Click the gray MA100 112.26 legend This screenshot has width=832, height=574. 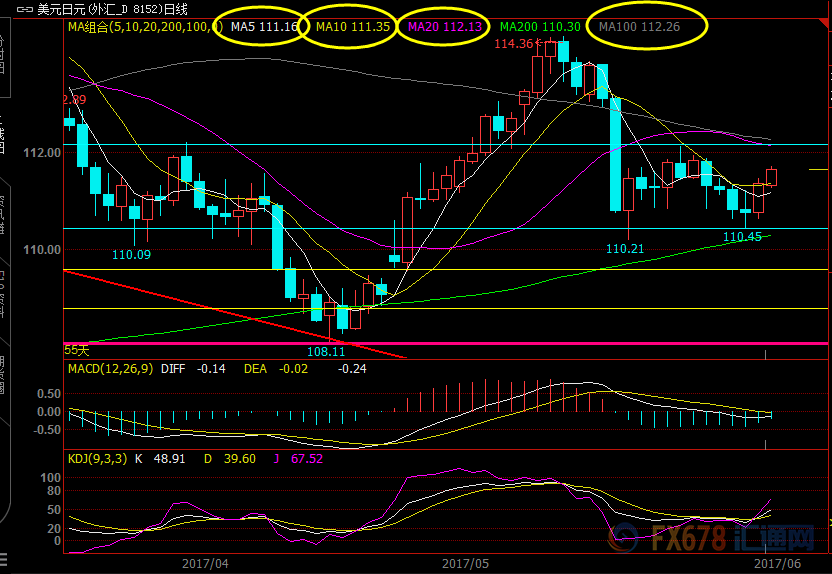click(639, 27)
